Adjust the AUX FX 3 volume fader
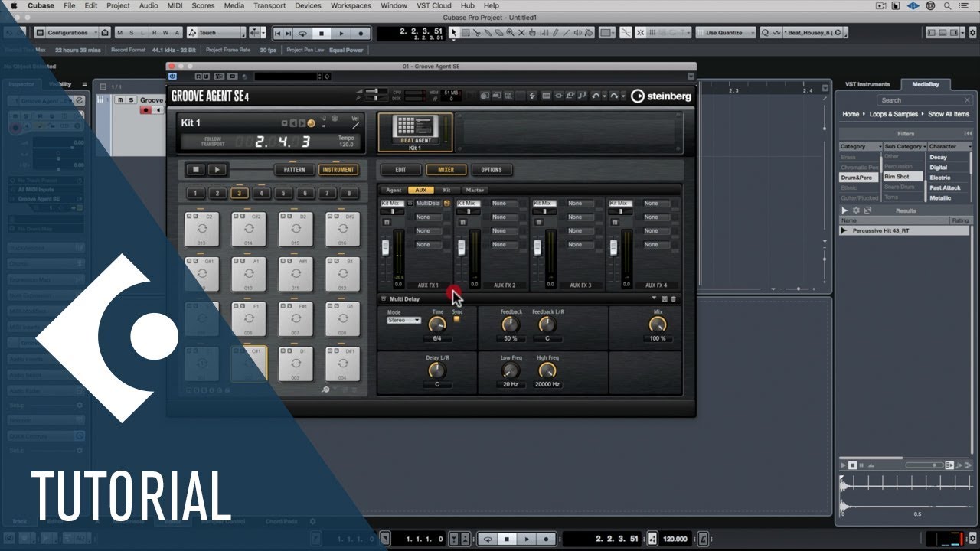Image resolution: width=980 pixels, height=551 pixels. click(537, 247)
